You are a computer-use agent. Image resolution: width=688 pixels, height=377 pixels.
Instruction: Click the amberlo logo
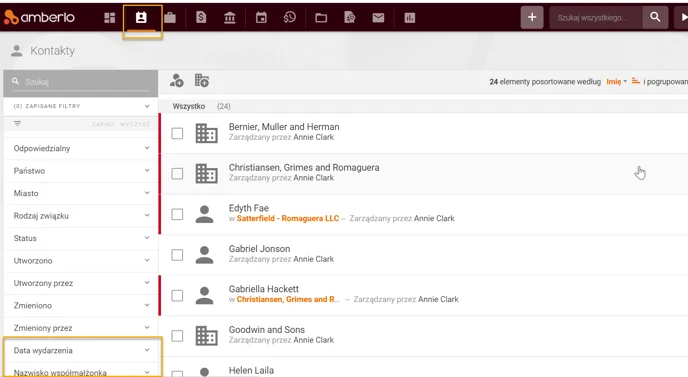point(39,18)
